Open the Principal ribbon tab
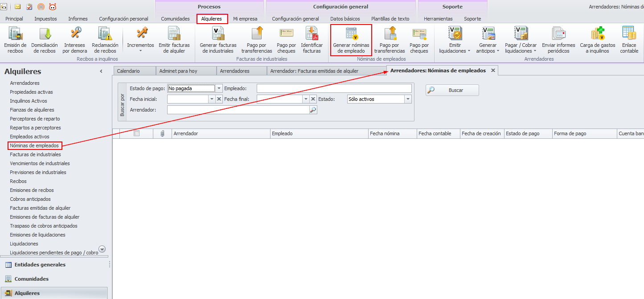The width and height of the screenshot is (644, 299). tap(14, 19)
